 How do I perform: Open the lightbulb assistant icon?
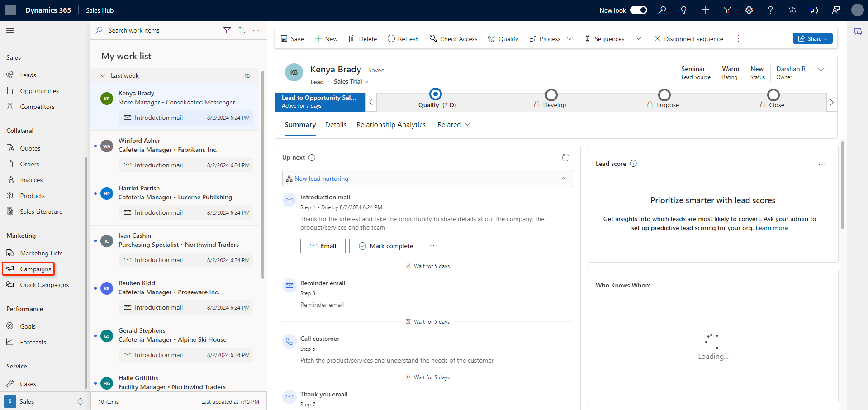pos(684,10)
